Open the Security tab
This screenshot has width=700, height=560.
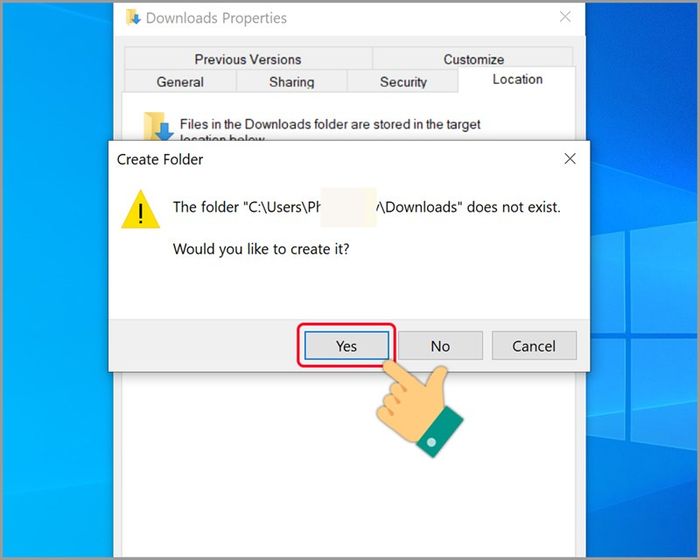click(403, 81)
